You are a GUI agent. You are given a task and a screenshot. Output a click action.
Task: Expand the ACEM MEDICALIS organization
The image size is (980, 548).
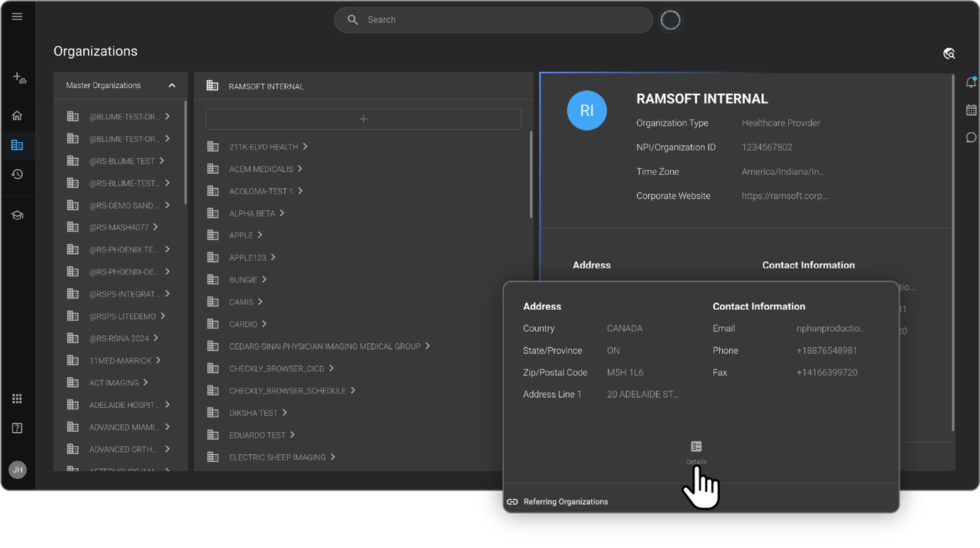(x=300, y=169)
